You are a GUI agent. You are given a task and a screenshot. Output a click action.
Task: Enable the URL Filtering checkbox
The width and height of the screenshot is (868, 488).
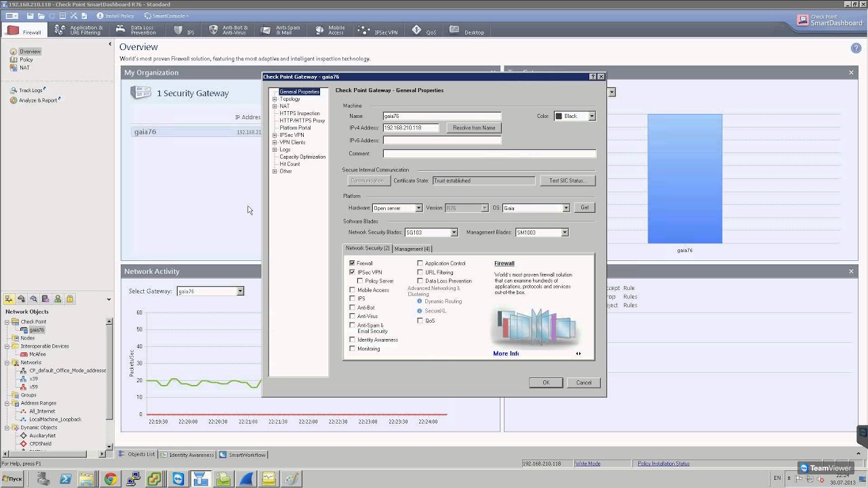[420, 272]
